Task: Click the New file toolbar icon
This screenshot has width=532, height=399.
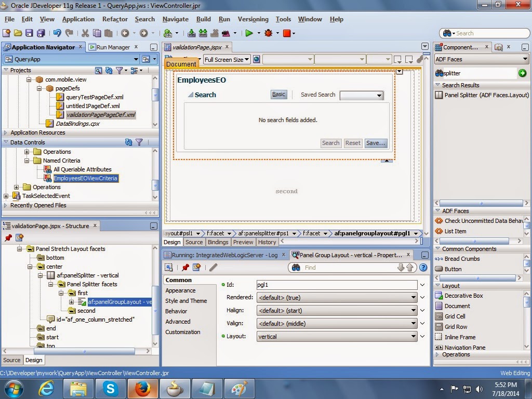Action: click(6, 33)
